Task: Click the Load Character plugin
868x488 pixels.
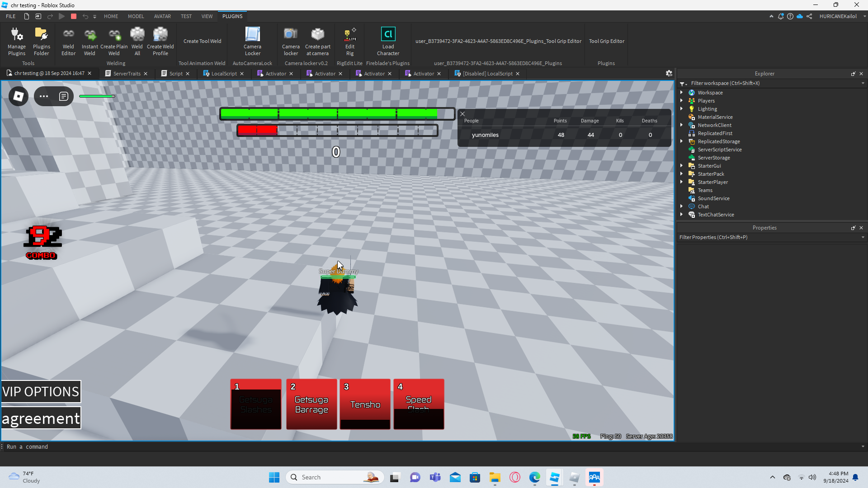Action: (x=388, y=41)
